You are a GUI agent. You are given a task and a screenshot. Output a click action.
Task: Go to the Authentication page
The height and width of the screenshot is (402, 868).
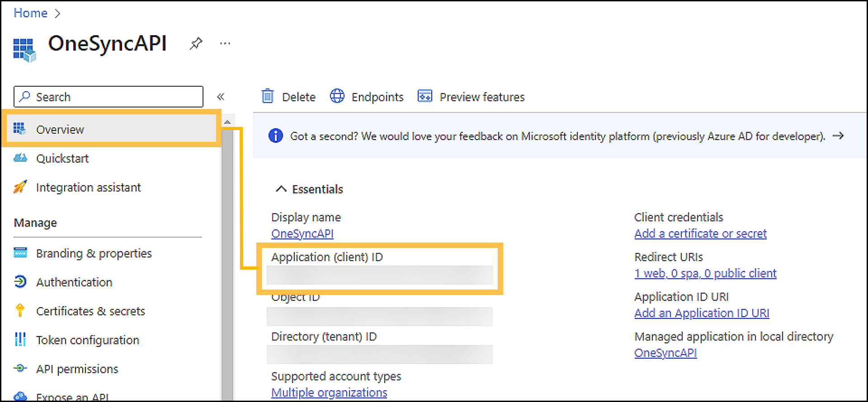click(x=74, y=282)
